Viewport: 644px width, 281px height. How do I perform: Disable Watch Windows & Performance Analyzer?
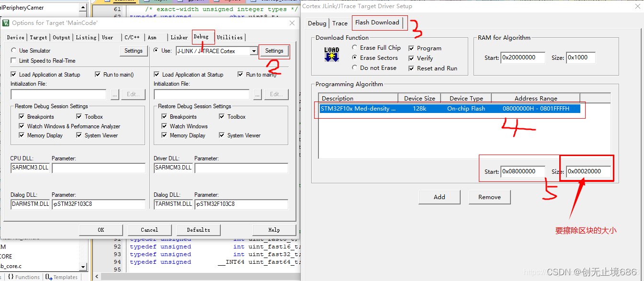tap(22, 126)
